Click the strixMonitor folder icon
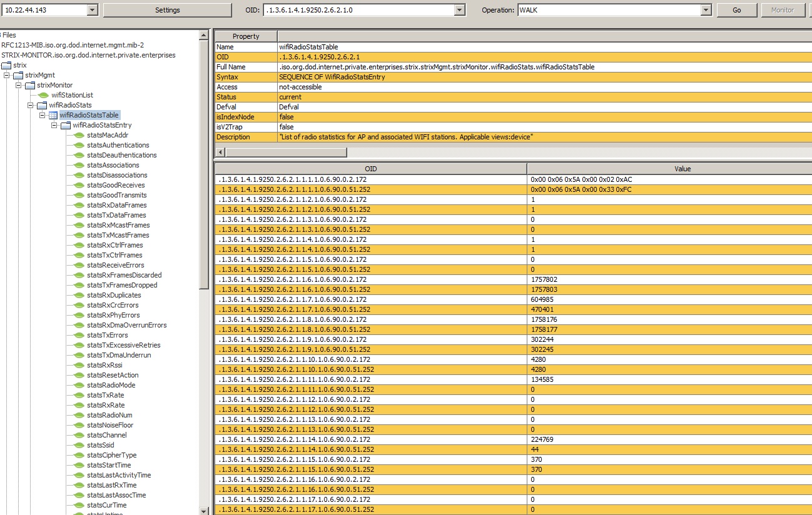Screen dimensions: 812x515 (x=30, y=85)
